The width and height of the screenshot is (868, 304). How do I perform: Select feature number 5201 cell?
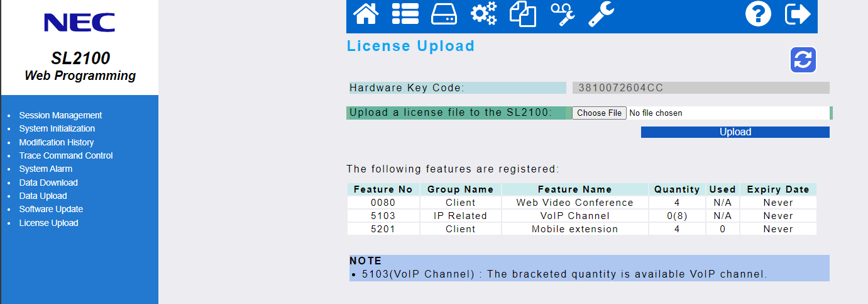383,229
